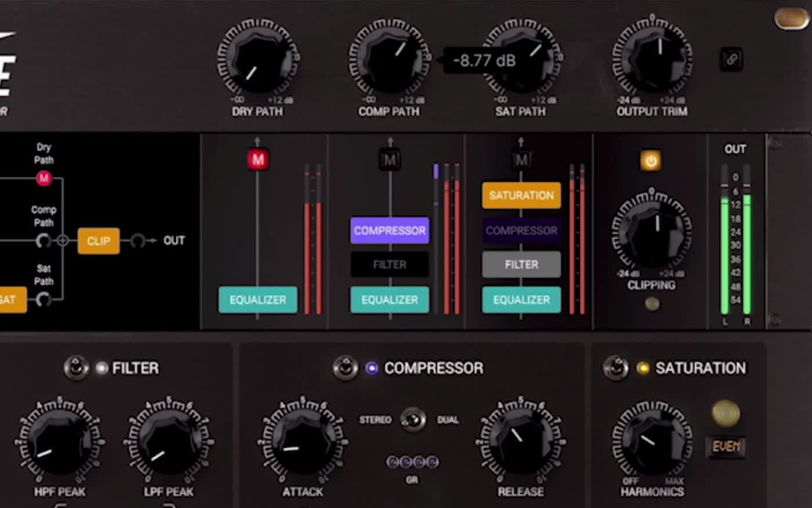Click the summing node in signal flow
This screenshot has width=812, height=508.
pos(63,241)
